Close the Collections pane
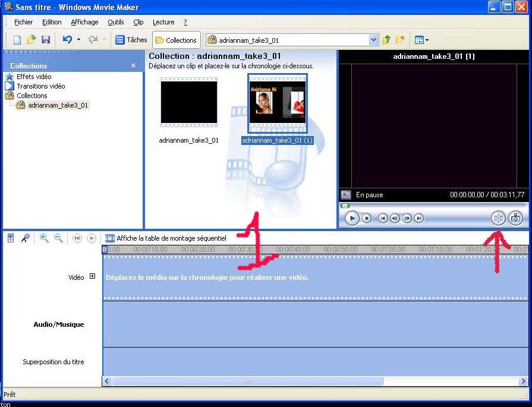This screenshot has width=532, height=407. 133,65
